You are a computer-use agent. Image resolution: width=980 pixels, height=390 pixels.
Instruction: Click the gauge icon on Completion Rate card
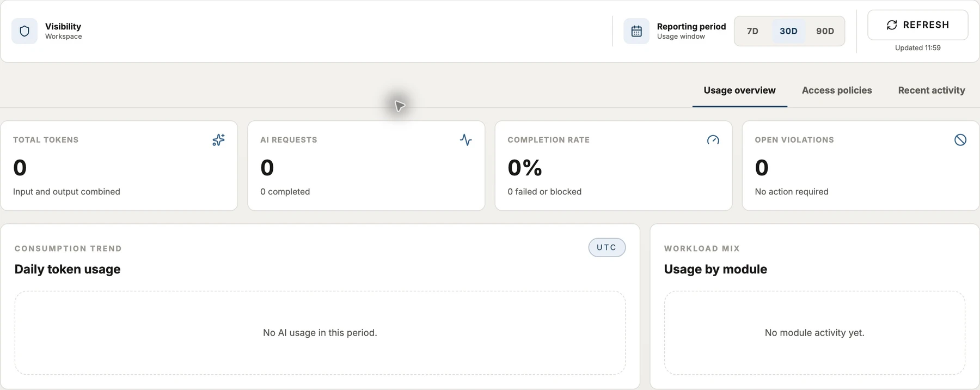[x=713, y=140]
